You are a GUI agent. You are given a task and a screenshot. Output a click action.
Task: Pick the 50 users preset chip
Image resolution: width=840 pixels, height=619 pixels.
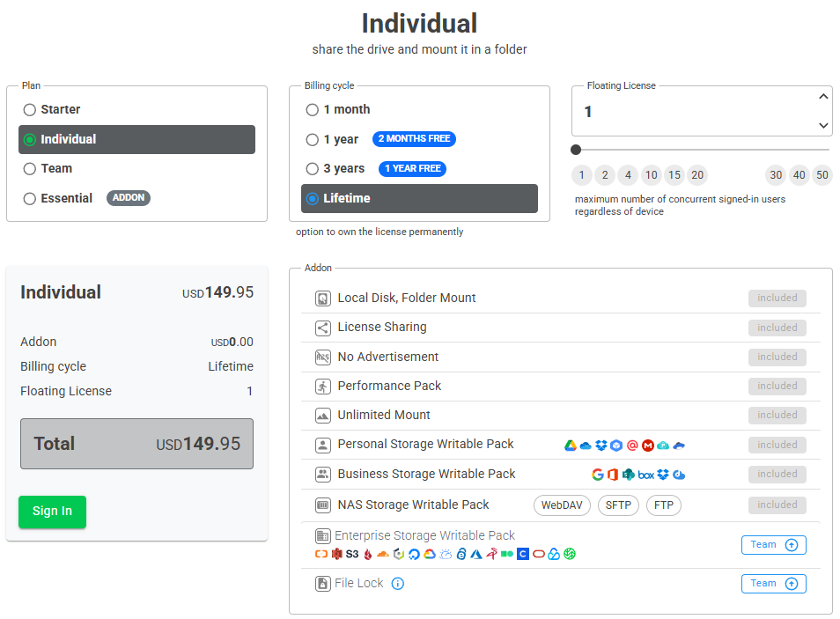click(822, 175)
